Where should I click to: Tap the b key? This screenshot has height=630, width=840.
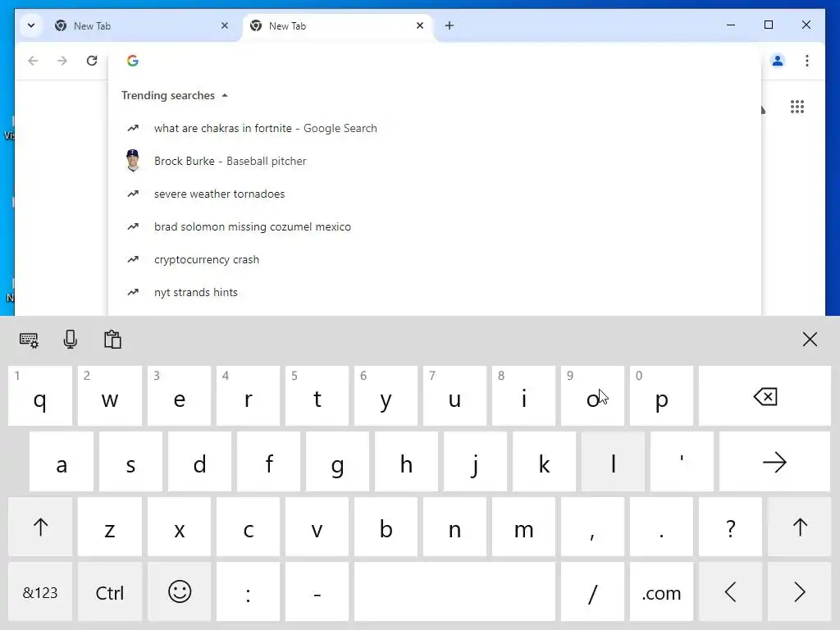point(386,527)
